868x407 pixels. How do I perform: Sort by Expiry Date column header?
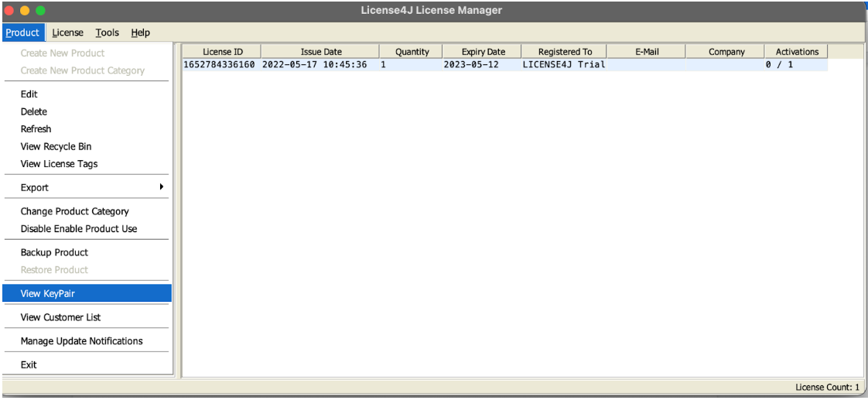pos(484,52)
